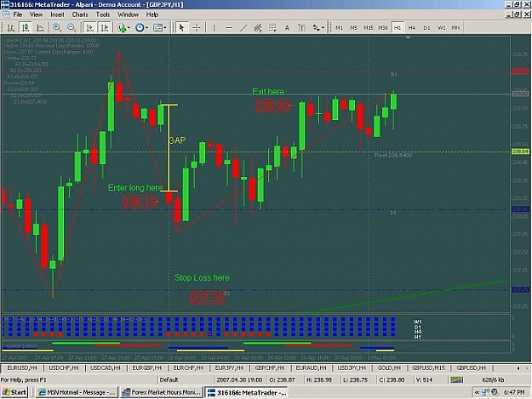Open the Charts menu
This screenshot has height=399, width=532.
click(x=80, y=14)
